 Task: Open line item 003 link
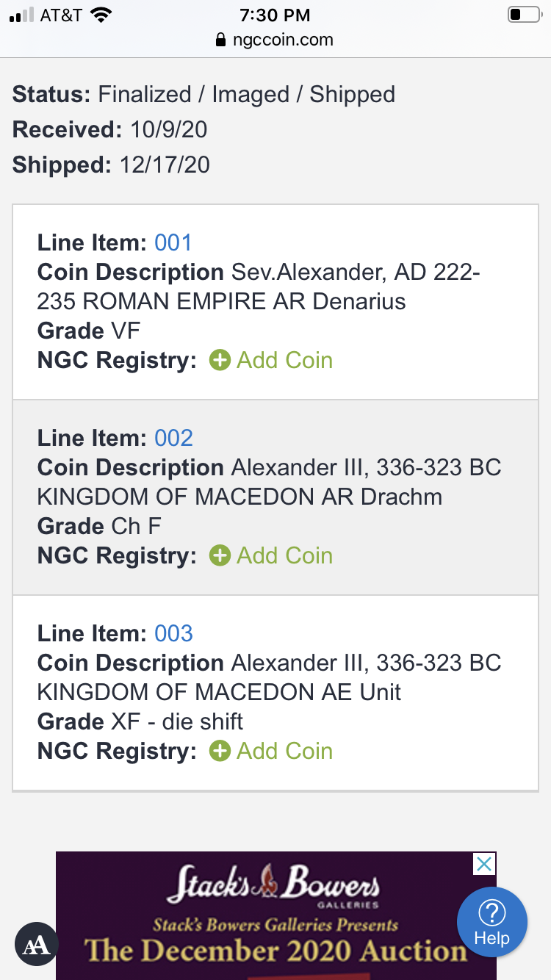173,633
